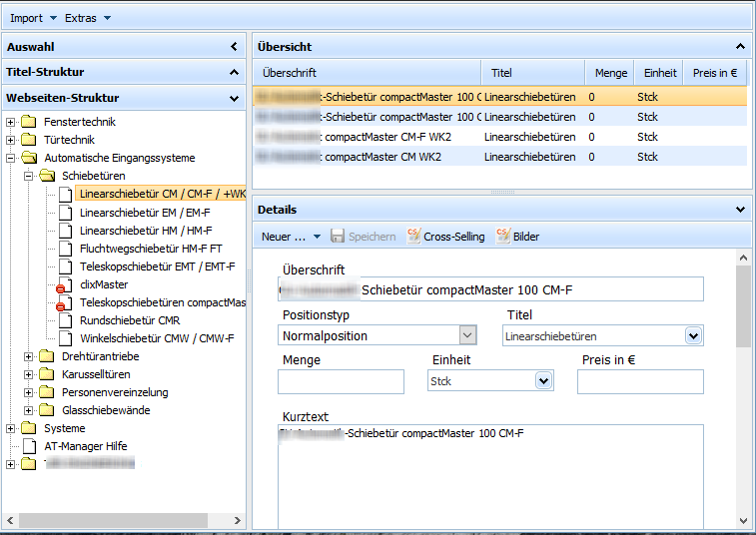Click the Karusselltüren folder icon
The width and height of the screenshot is (756, 535).
47,374
